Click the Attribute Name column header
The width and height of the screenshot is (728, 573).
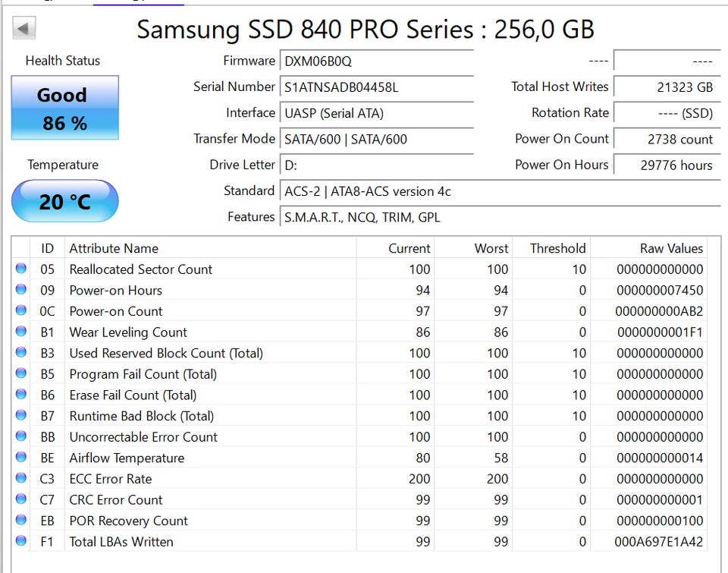[114, 248]
